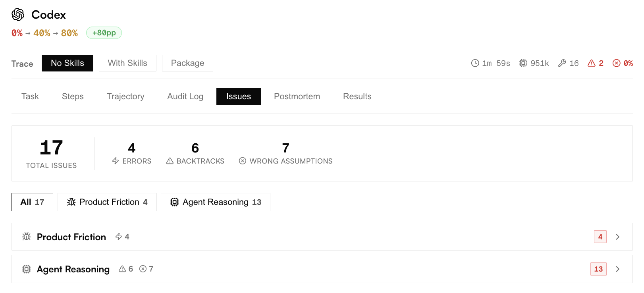The height and width of the screenshot is (293, 644).
Task: Click the Agent Reasoning row title
Action: click(x=73, y=269)
